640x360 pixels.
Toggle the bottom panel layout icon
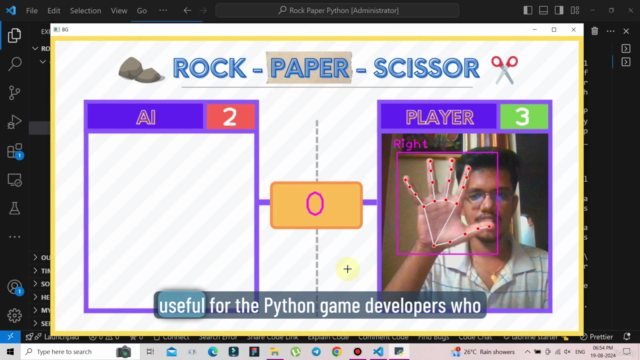(543, 10)
